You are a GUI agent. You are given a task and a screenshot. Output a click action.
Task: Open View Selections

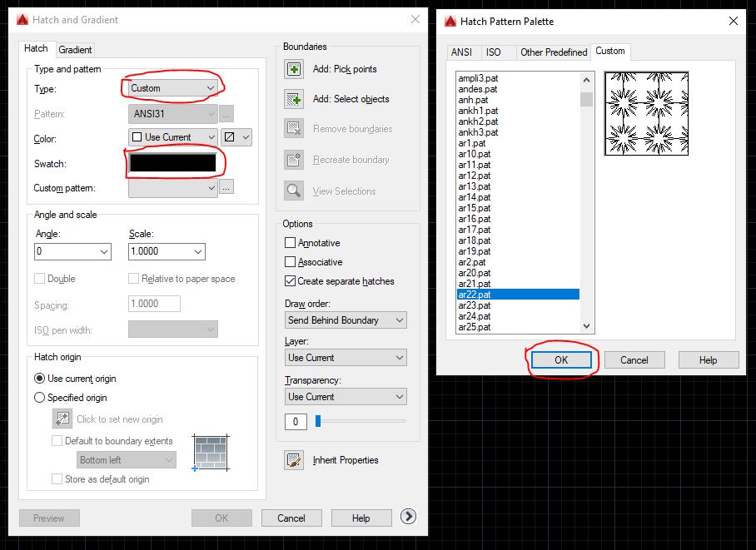(292, 191)
